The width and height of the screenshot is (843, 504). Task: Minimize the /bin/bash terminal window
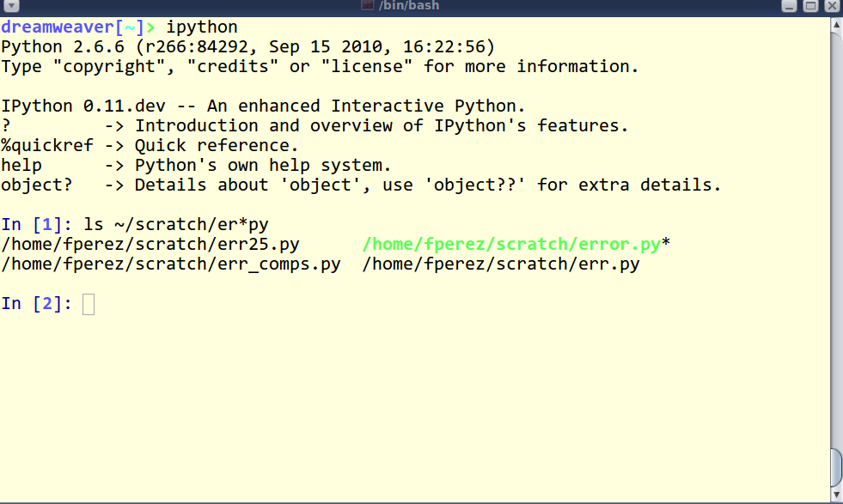point(789,6)
